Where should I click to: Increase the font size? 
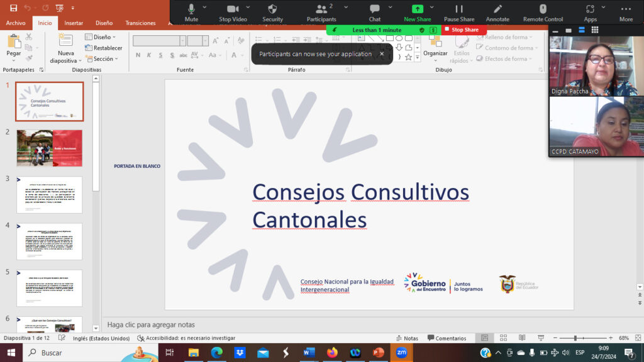pos(216,41)
